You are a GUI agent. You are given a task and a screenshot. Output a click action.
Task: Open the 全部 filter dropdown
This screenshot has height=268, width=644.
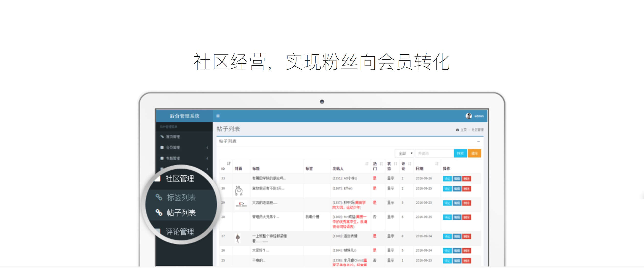[404, 153]
